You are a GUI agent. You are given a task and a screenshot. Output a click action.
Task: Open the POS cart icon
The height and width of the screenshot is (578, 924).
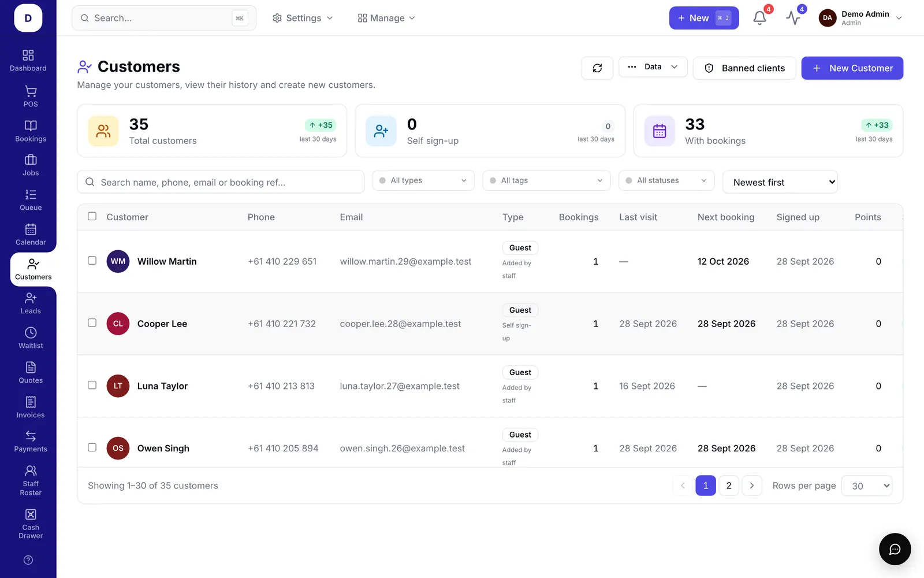(x=31, y=91)
